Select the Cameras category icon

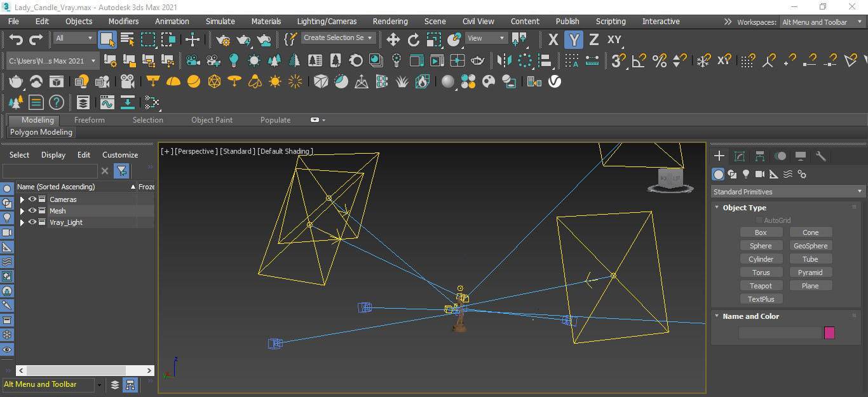760,174
